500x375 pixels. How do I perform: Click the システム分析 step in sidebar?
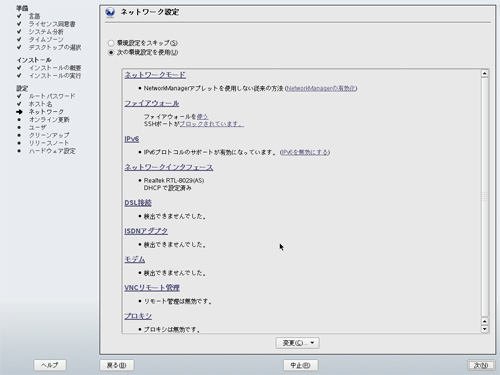click(46, 32)
